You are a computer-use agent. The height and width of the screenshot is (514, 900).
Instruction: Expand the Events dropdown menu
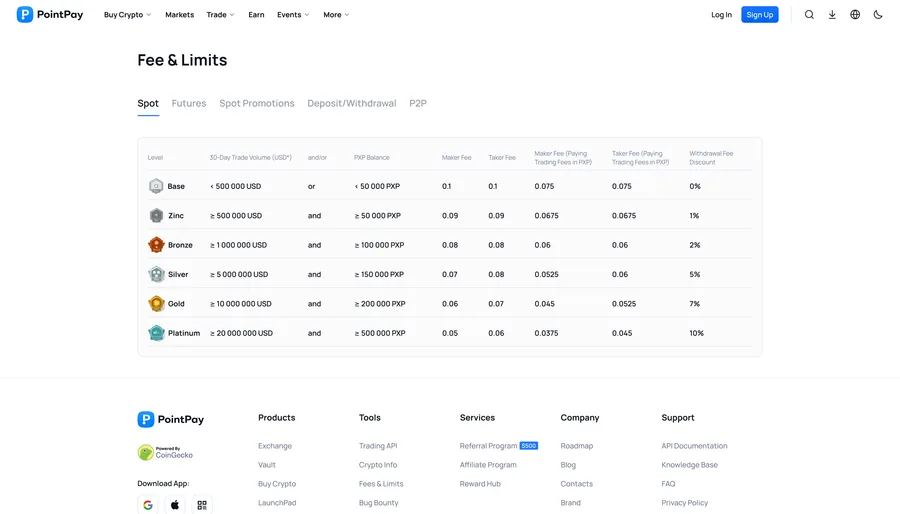coord(293,15)
